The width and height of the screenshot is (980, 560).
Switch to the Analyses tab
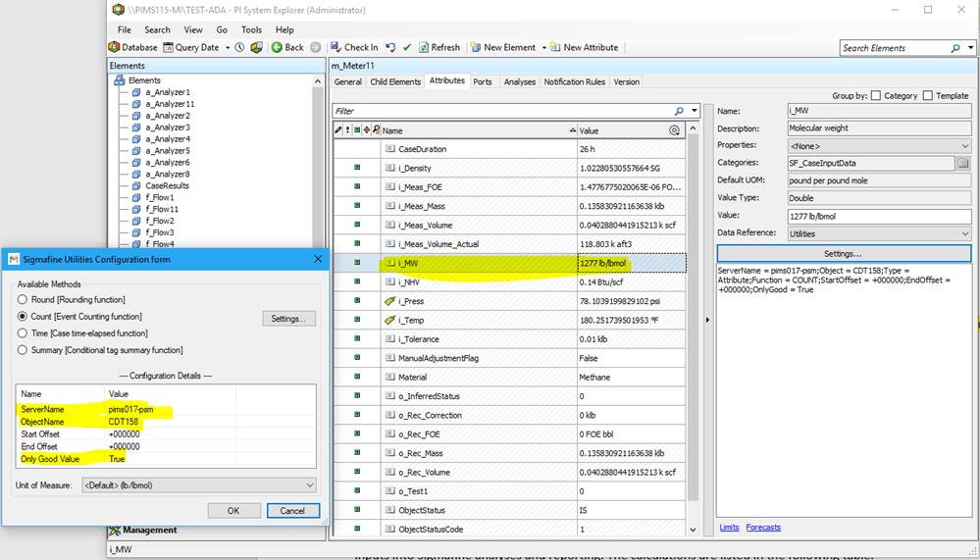point(519,82)
